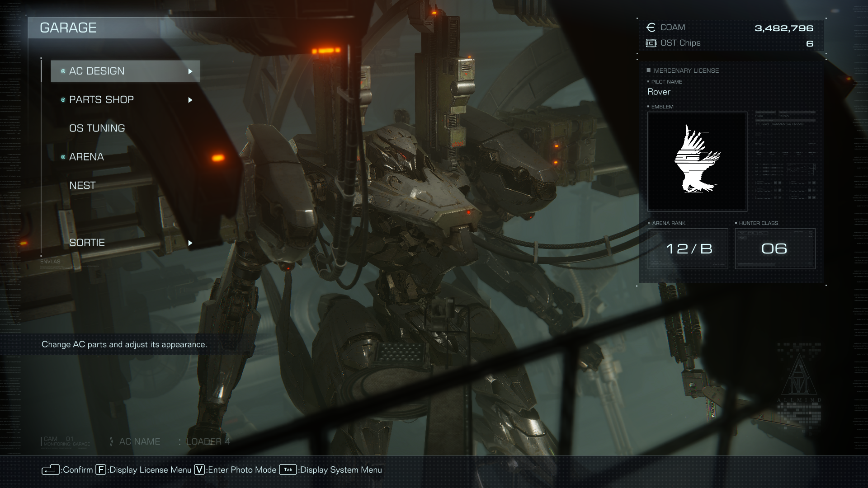Click the Arena Rank 12/B panel
868x488 pixels.
(688, 249)
